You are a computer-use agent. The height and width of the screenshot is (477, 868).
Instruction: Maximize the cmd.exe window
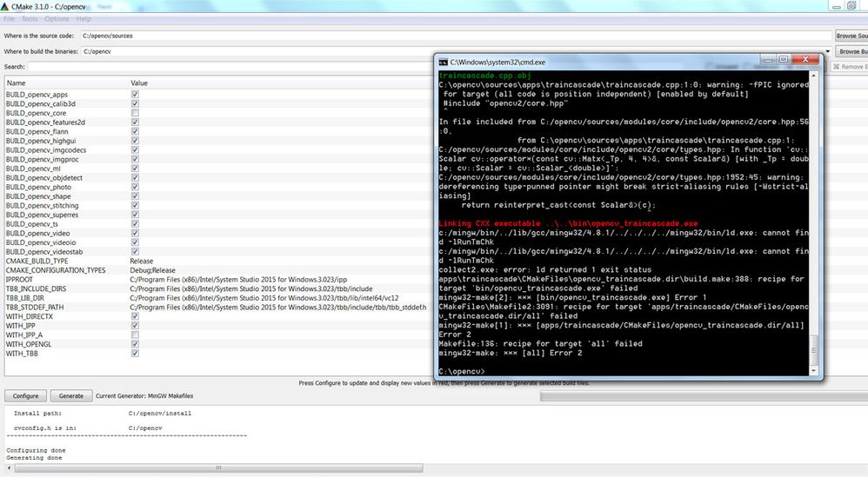pos(784,60)
